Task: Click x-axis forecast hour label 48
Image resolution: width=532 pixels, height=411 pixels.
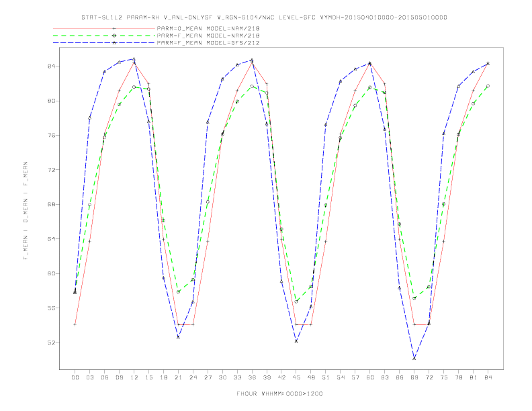Action: (x=311, y=377)
